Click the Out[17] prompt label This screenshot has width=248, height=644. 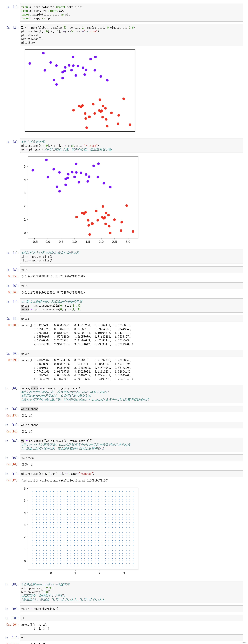click(13, 480)
